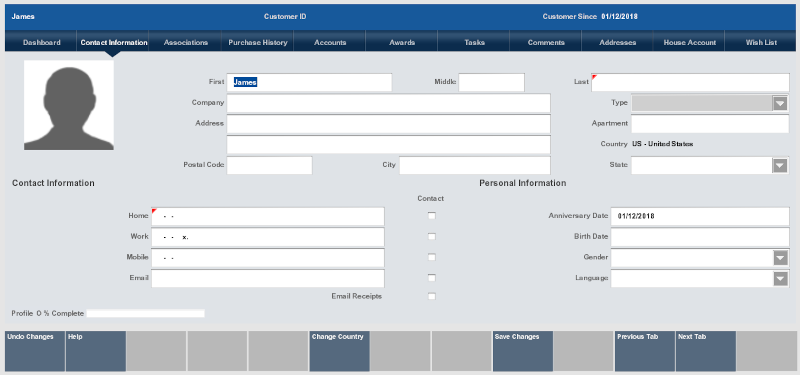Click the 'US - United States' country text

click(x=662, y=144)
